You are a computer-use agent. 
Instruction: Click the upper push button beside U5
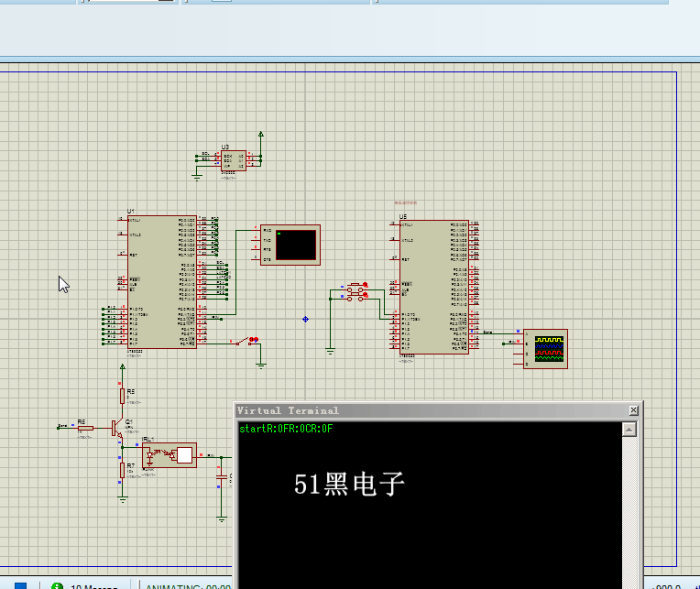tap(355, 287)
